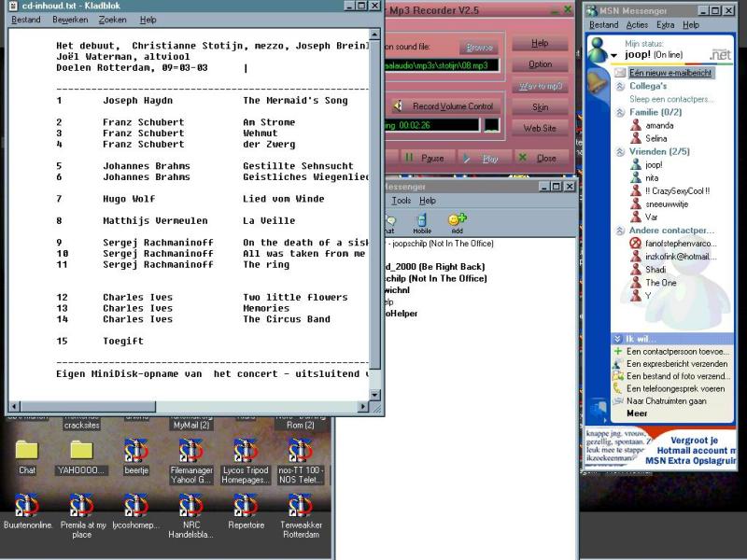This screenshot has width=747, height=560.
Task: Open the Acties menu in MSN Messenger
Action: tap(637, 25)
